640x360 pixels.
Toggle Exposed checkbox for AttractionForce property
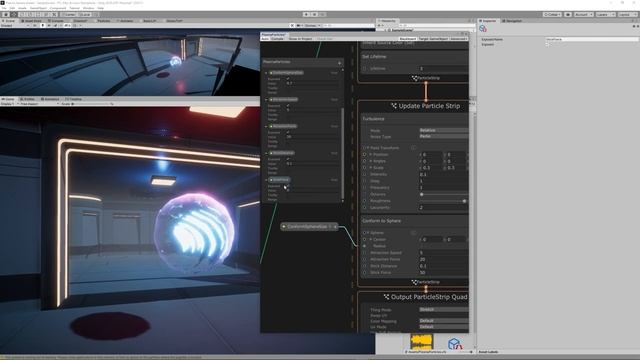tap(288, 132)
